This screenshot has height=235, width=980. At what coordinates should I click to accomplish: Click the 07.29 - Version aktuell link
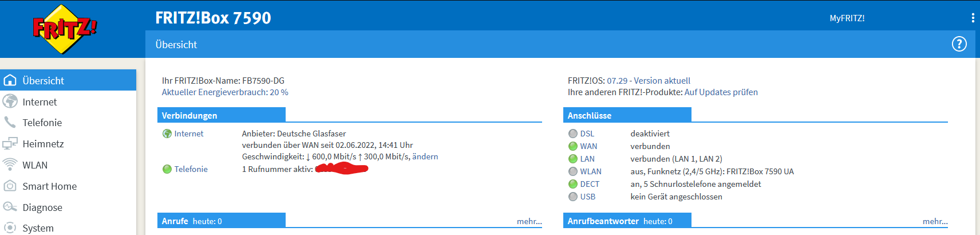(x=649, y=81)
